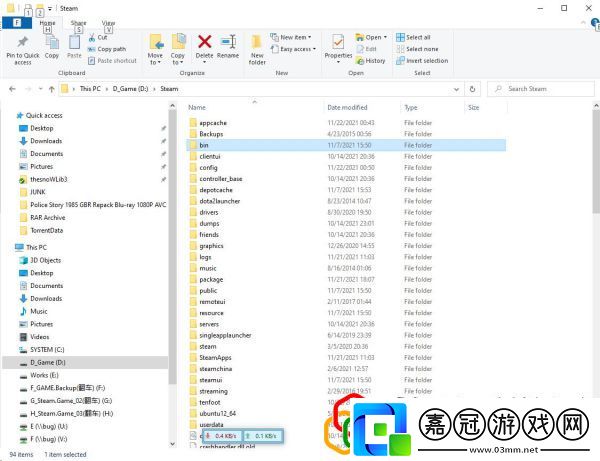
Task: Go up one folder level
Action: 52,89
